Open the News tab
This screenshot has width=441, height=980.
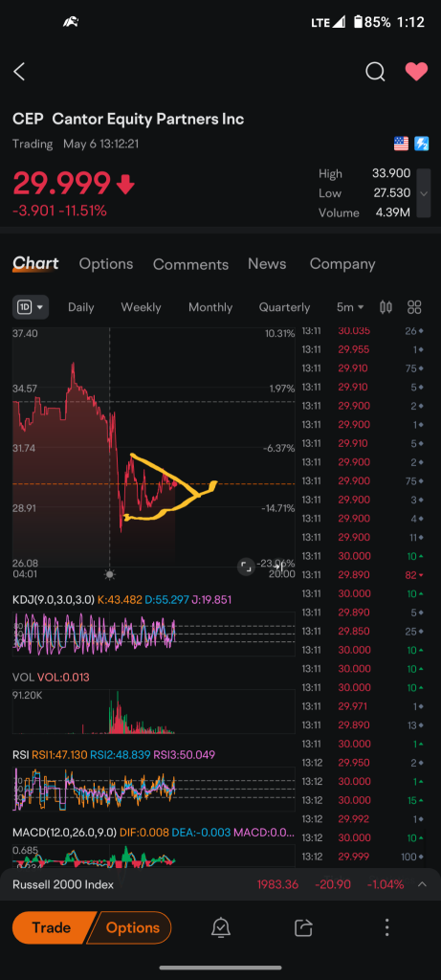(267, 264)
